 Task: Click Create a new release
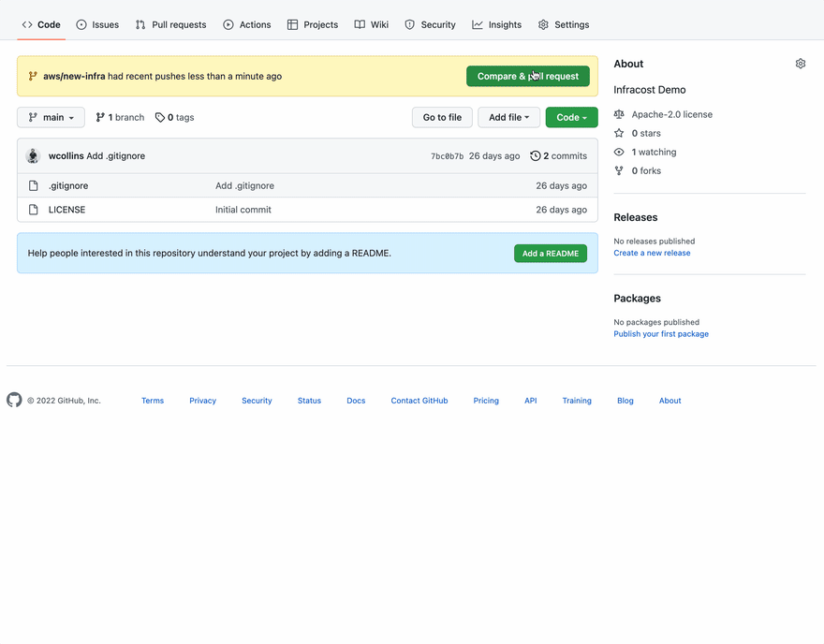coord(652,253)
